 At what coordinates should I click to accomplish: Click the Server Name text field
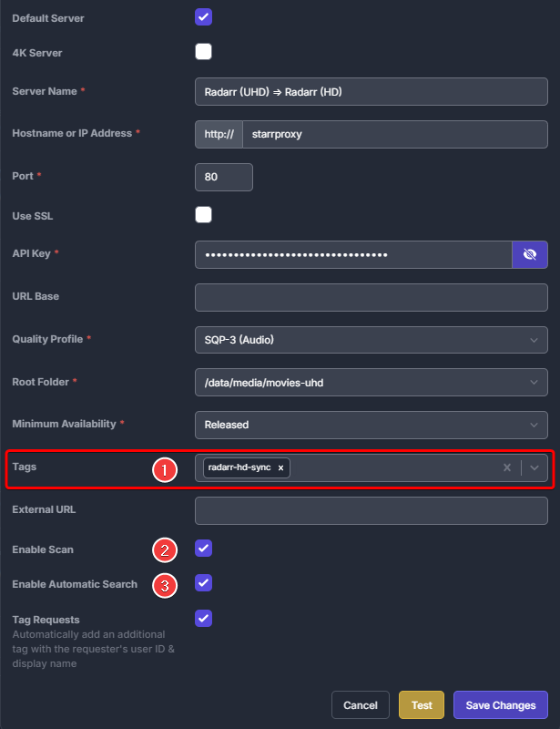[x=371, y=91]
